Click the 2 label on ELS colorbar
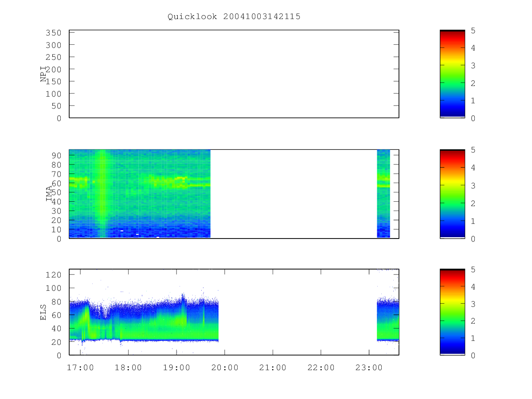Screen dimensions: 532x399 pos(473,321)
